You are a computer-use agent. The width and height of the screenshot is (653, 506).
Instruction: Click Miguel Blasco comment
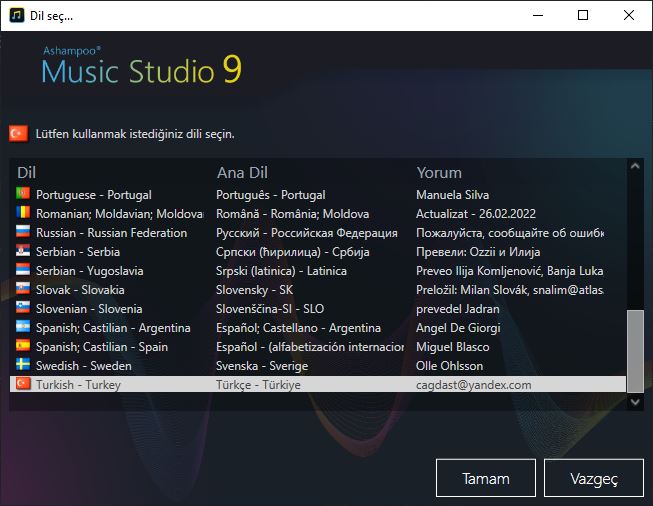(453, 347)
